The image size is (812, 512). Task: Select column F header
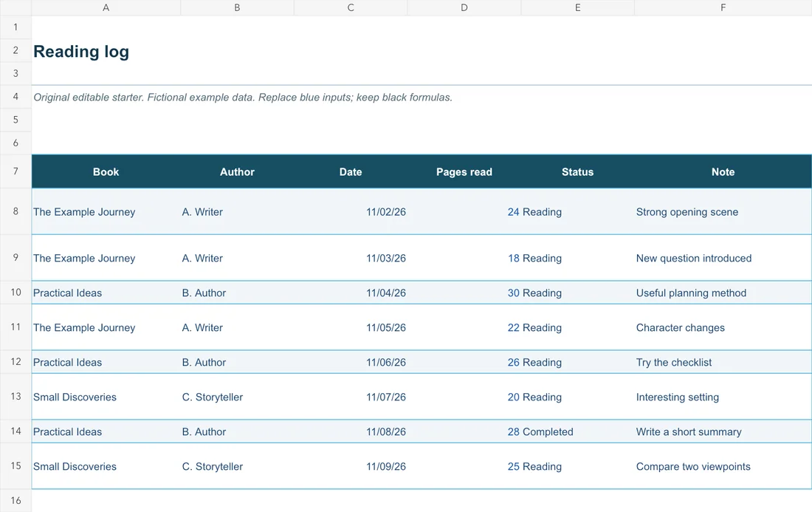(723, 7)
